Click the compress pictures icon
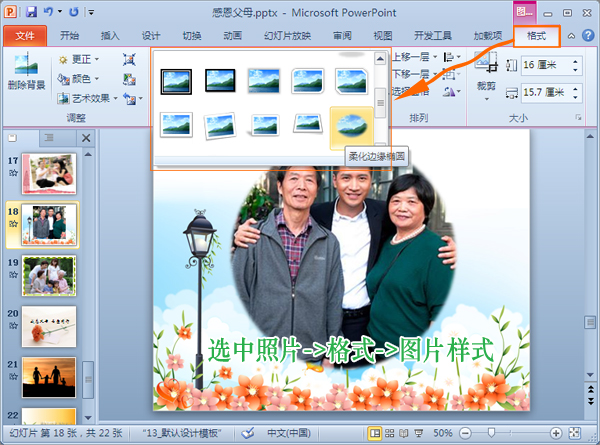This screenshot has width=600, height=445. tap(129, 59)
